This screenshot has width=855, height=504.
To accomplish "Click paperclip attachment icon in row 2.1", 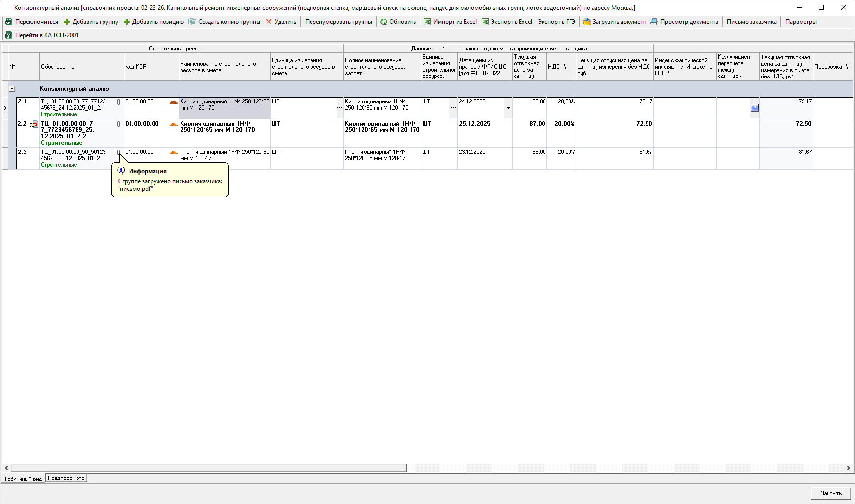I will pos(118,102).
